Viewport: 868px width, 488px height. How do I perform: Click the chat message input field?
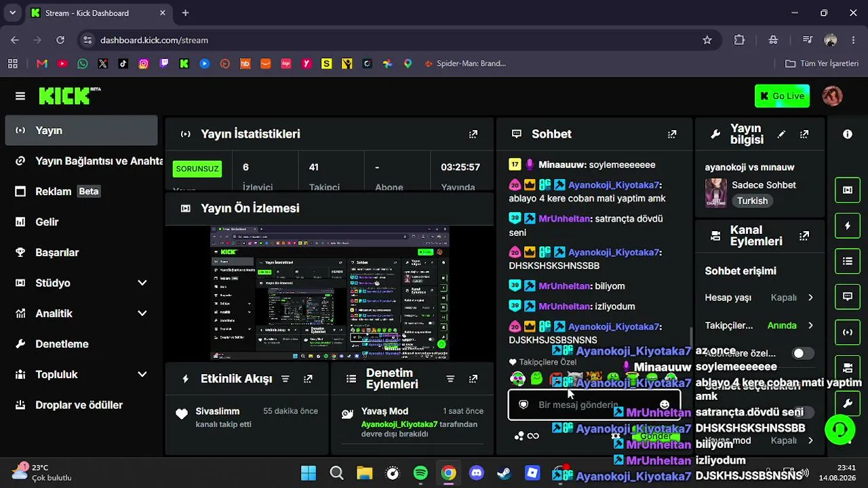tap(594, 405)
